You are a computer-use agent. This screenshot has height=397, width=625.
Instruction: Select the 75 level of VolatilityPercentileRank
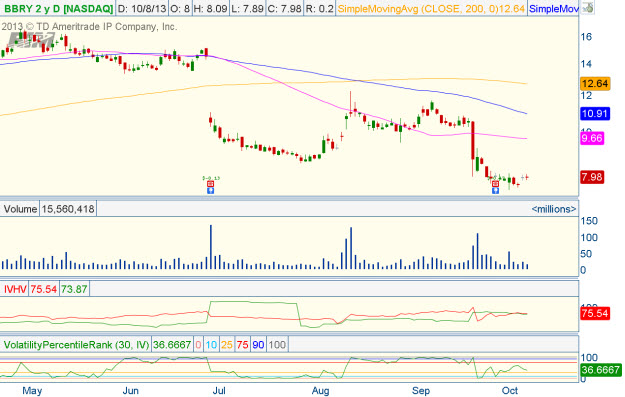[x=242, y=344]
